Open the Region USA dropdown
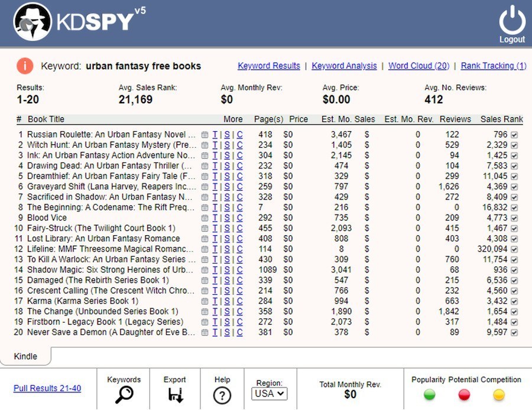 [x=270, y=393]
